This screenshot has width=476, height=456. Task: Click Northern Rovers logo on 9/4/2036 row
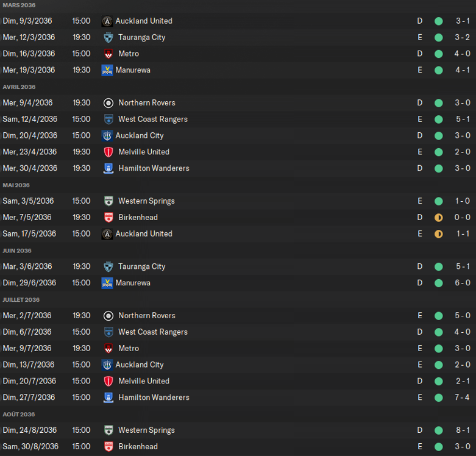108,103
